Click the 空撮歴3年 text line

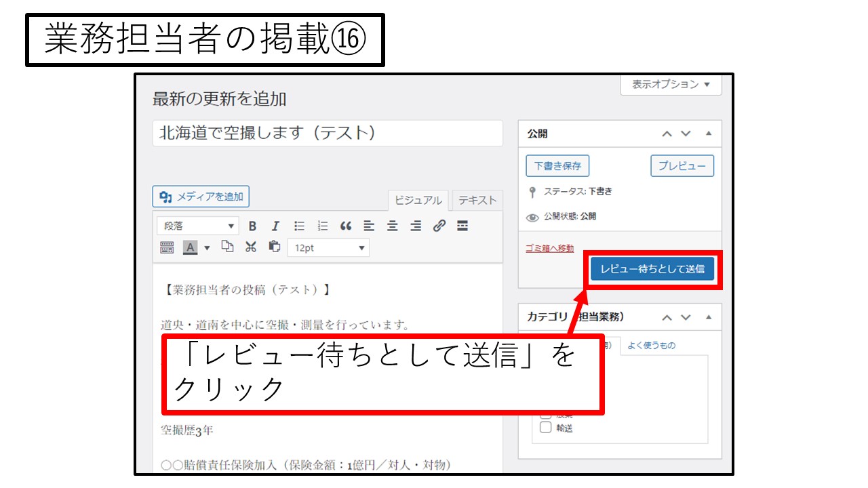point(187,430)
